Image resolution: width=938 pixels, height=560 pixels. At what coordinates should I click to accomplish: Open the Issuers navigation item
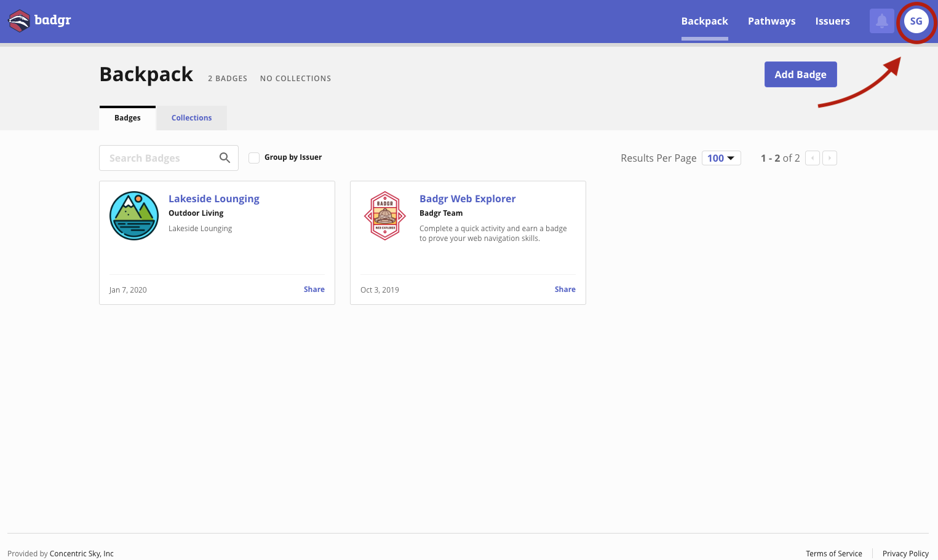[x=832, y=21]
